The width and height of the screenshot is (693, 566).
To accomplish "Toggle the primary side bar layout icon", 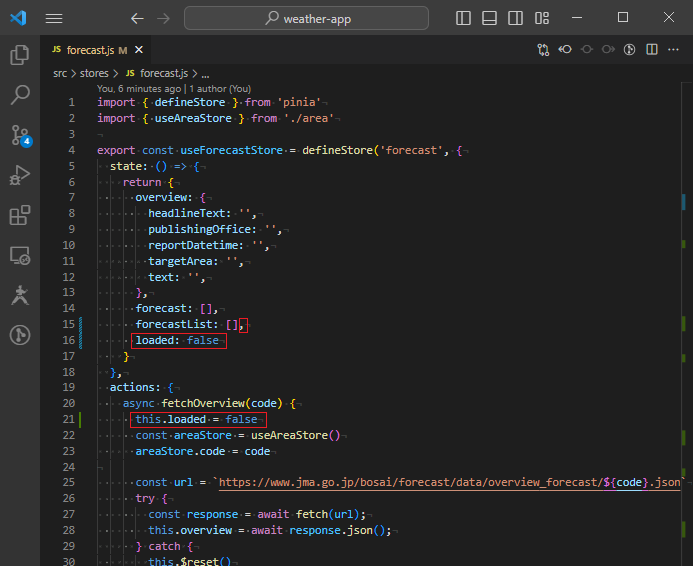I will (x=463, y=18).
